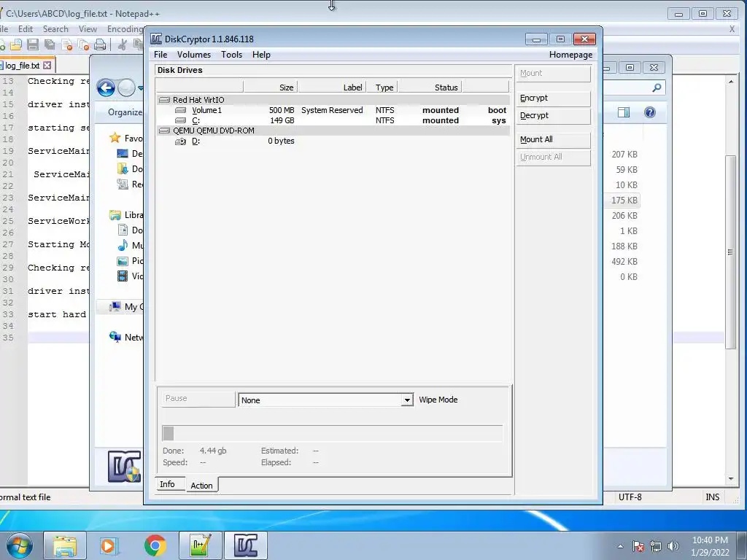The image size is (747, 560).
Task: Open the Notepad++ View menu
Action: pos(88,29)
